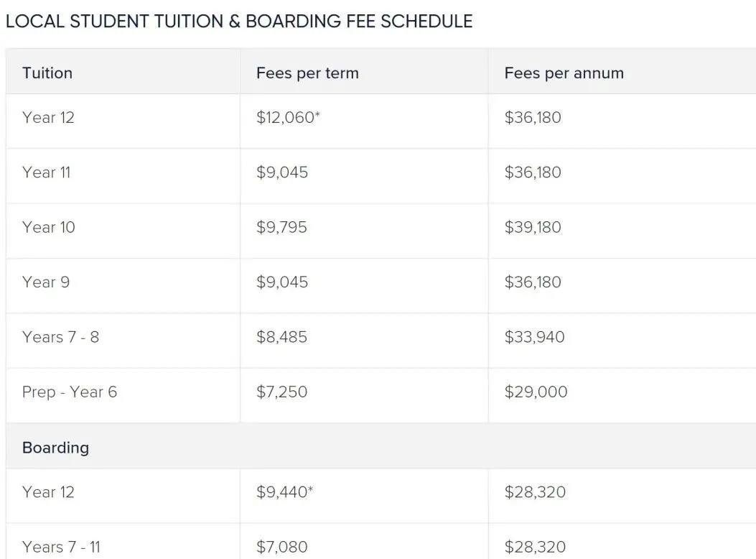
Task: Click the $7,080 boarding term fee
Action: click(x=281, y=547)
